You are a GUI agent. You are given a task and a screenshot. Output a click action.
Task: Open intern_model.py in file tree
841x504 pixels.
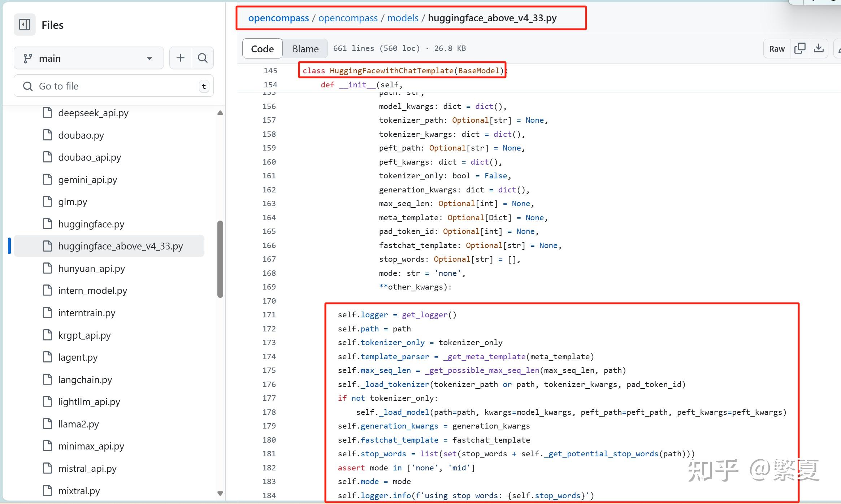pyautogui.click(x=92, y=290)
